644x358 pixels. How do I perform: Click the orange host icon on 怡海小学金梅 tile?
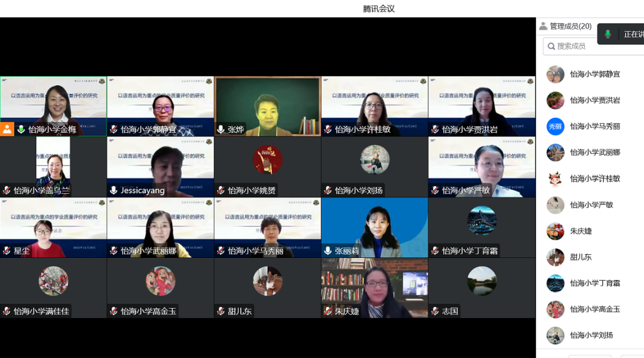click(x=7, y=129)
